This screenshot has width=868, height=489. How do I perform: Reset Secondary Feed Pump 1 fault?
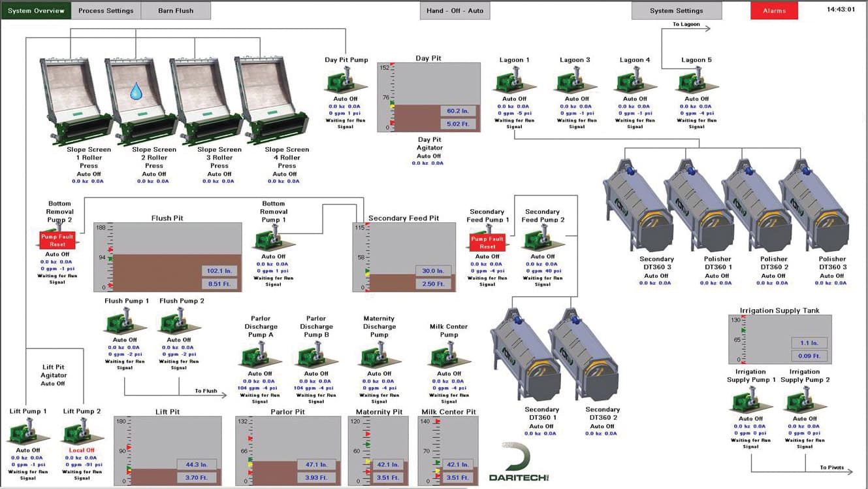[487, 243]
